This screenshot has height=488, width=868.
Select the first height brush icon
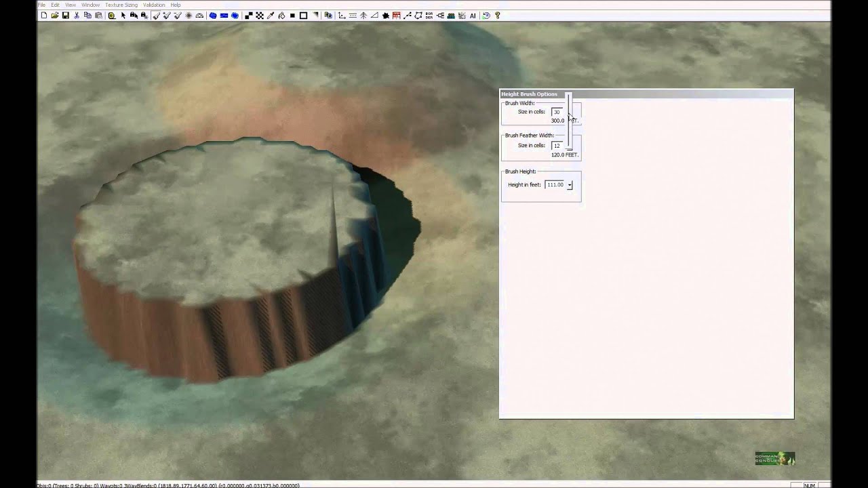157,15
